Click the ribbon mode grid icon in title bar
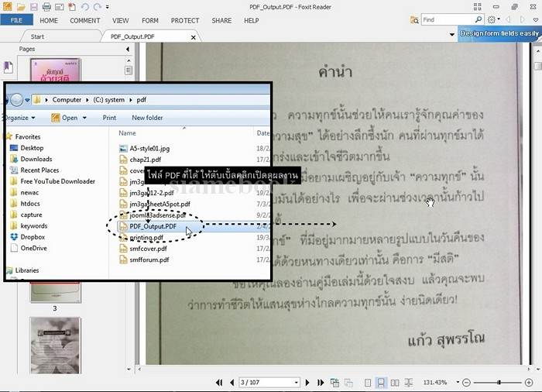The width and height of the screenshot is (542, 392). (x=478, y=6)
